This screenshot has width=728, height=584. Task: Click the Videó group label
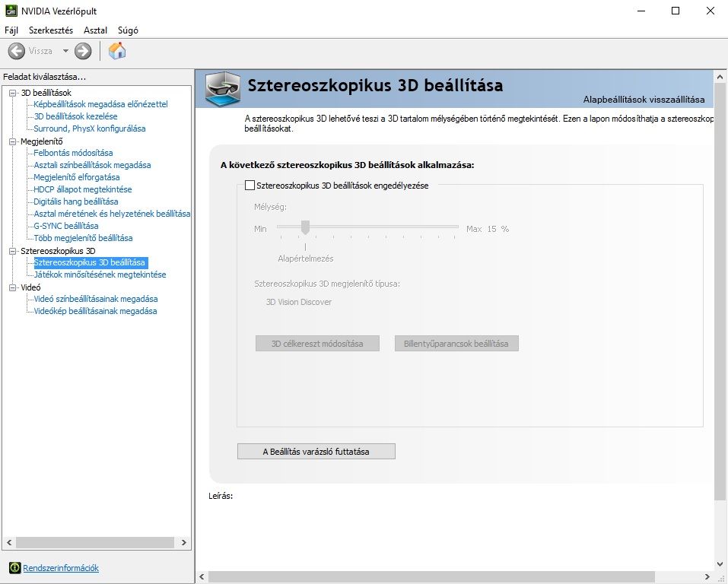[30, 288]
